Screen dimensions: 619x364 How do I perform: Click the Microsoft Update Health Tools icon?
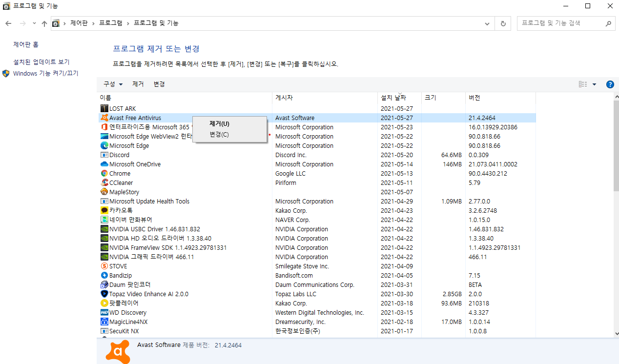tap(104, 201)
